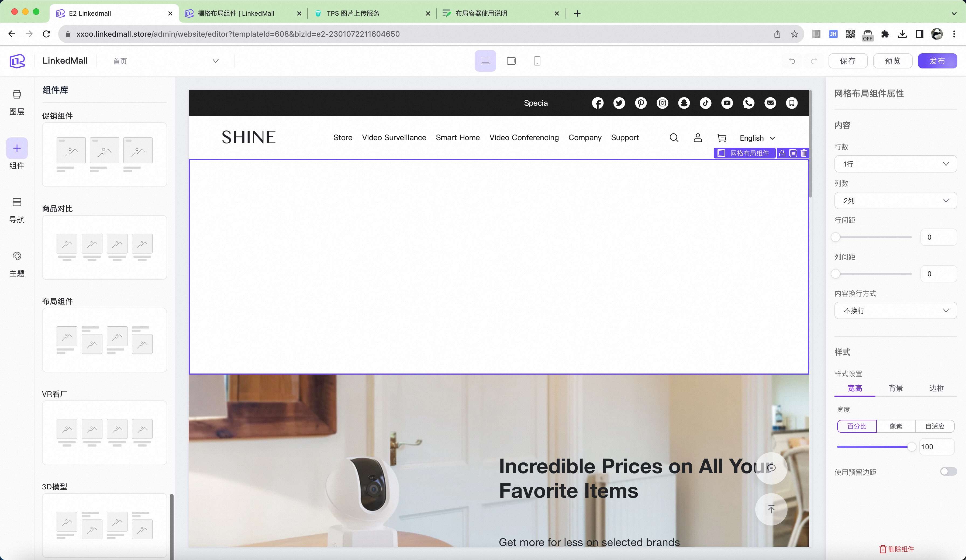Viewport: 966px width, 560px height.
Task: Click the lock icon on grid component toolbar
Action: tap(782, 153)
